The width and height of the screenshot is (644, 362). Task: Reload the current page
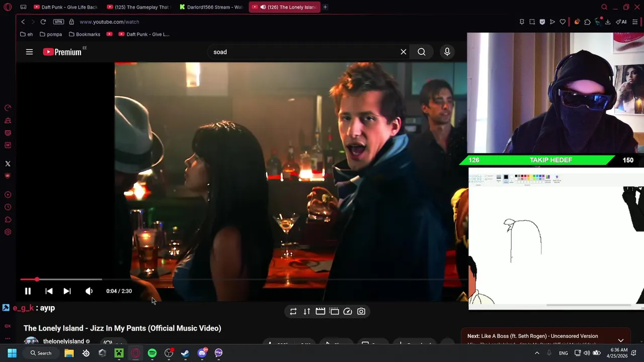[x=43, y=22]
